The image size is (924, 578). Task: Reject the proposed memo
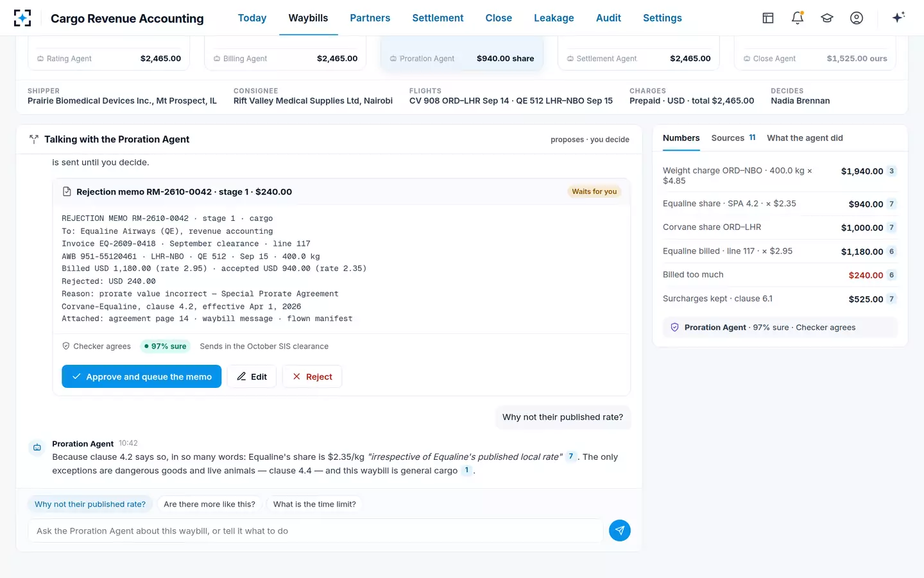coord(312,376)
